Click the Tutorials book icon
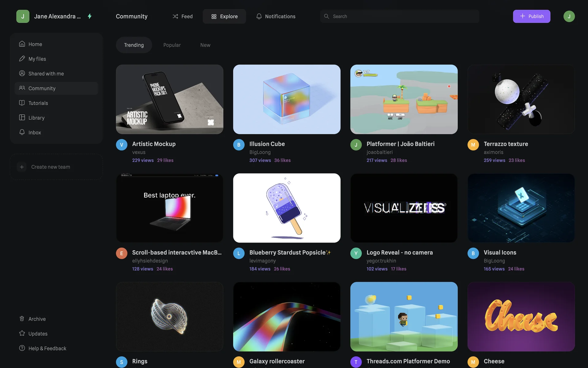The image size is (588, 368). [x=22, y=103]
